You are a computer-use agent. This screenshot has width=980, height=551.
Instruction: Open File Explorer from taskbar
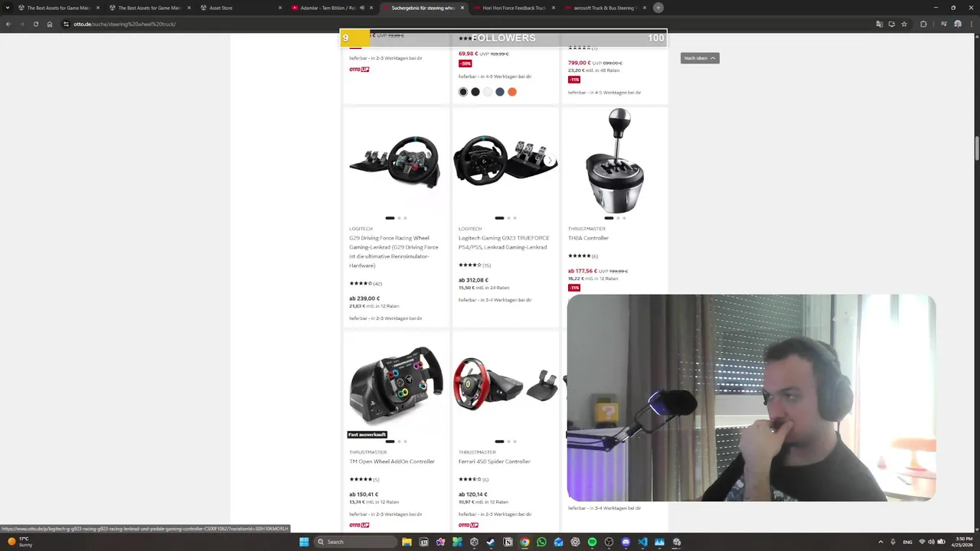click(407, 542)
